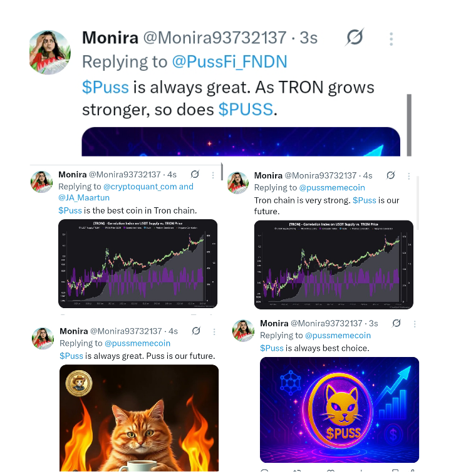Click Grok icon on 'Puss is our future' tweet
The image size is (451, 476).
(x=196, y=331)
